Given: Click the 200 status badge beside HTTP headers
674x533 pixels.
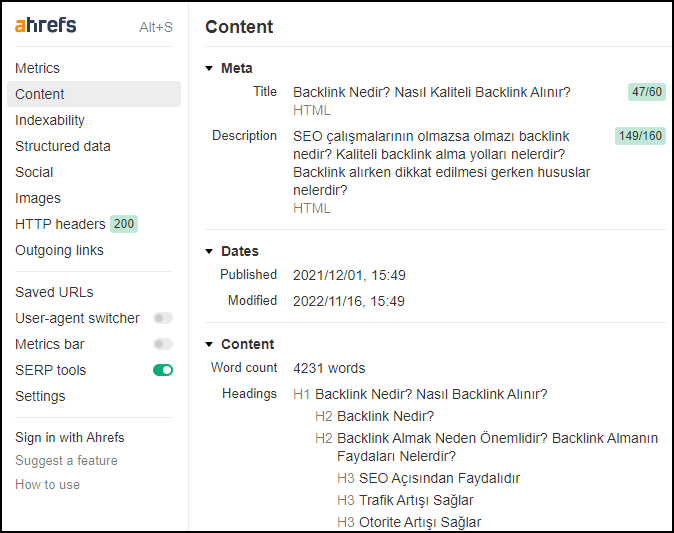Looking at the screenshot, I should click(x=124, y=224).
